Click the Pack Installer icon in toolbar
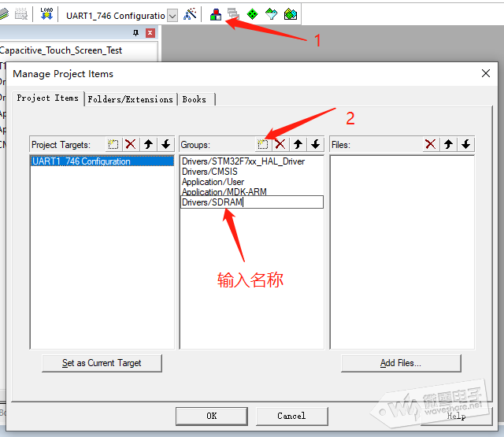Viewport: 504px width, 437px height. (291, 14)
